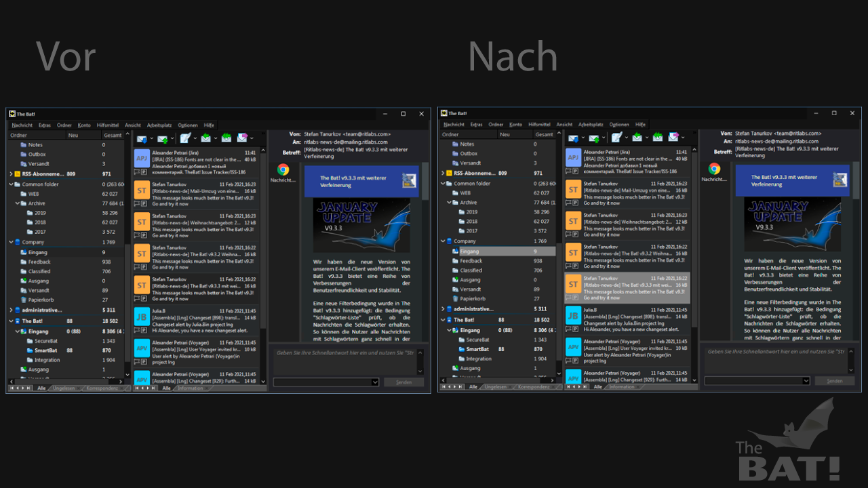Toggle parked P mark on Jira message in Vor window
Screen dimensions: 868x488
(x=143, y=172)
